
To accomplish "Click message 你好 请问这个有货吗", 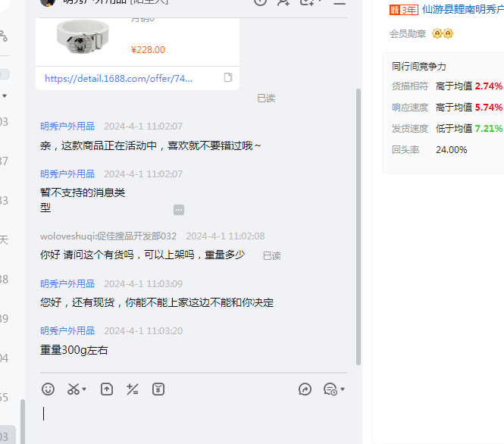I will [x=142, y=255].
